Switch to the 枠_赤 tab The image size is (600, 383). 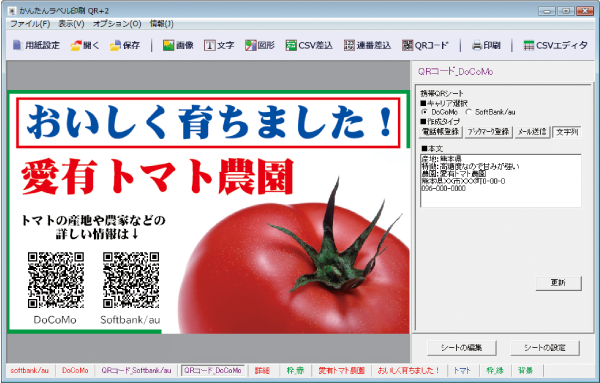click(295, 371)
